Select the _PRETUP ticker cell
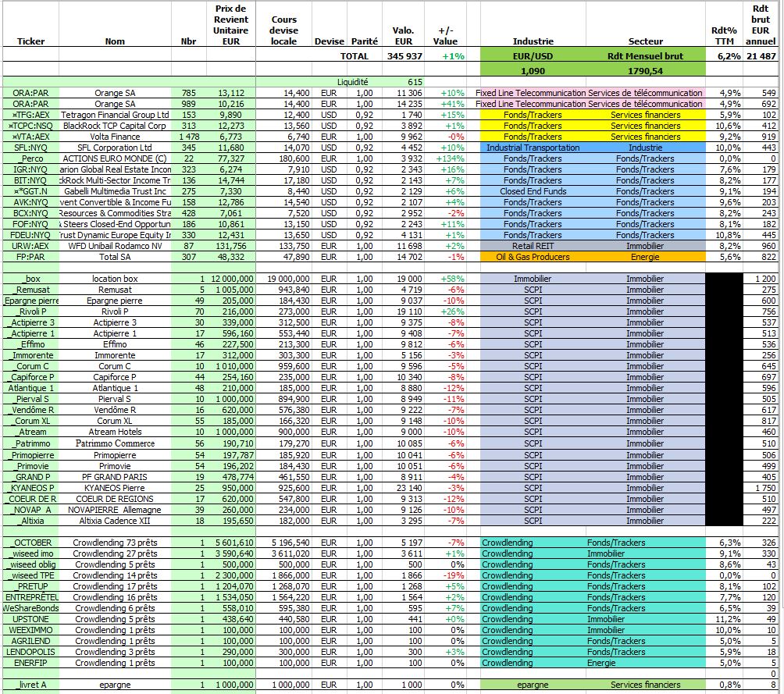784x694 pixels. click(30, 586)
